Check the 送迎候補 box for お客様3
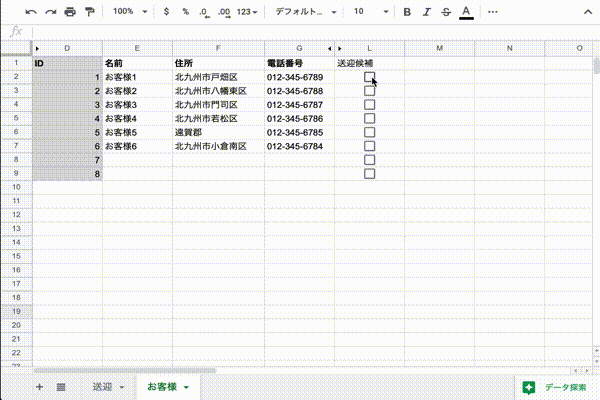 (x=369, y=104)
